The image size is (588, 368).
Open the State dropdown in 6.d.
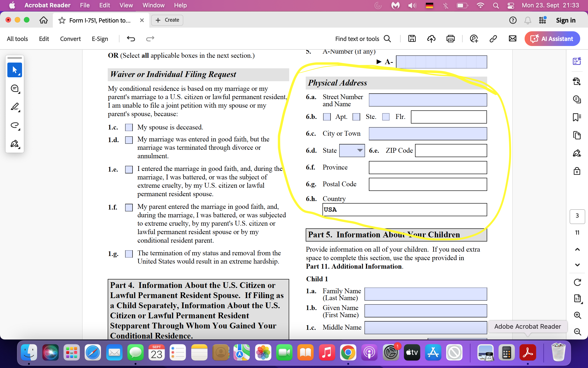tap(352, 150)
